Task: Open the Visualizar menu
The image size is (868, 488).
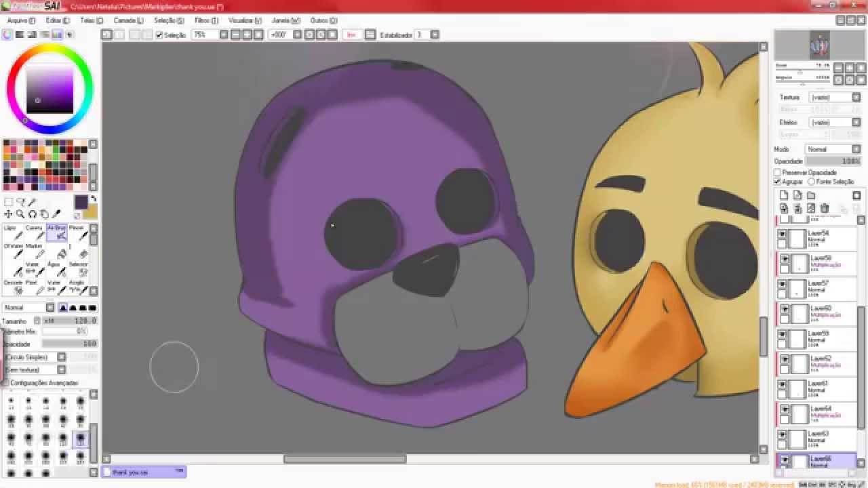Action: (245, 21)
